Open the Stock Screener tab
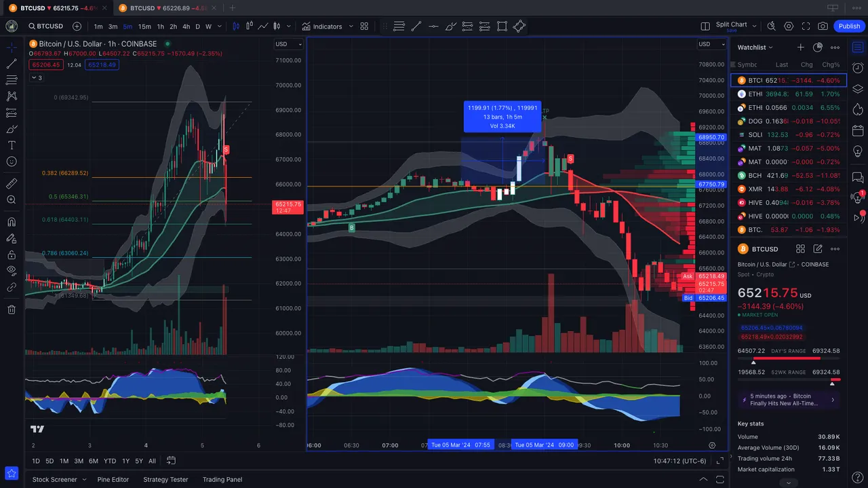This screenshot has height=488, width=868. (54, 479)
